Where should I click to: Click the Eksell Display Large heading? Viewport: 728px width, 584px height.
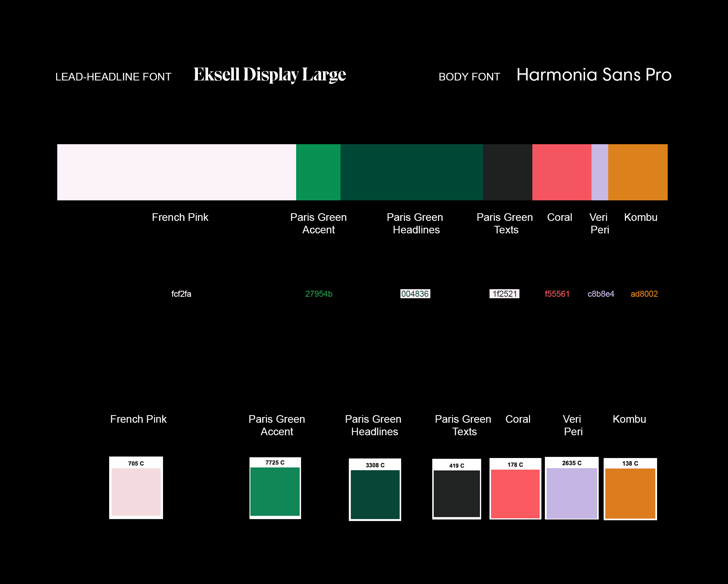pyautogui.click(x=270, y=75)
